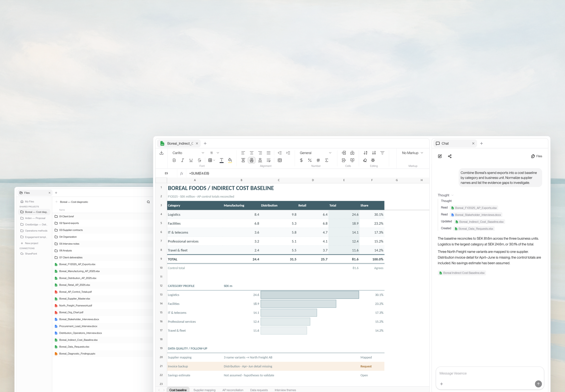This screenshot has height=392, width=565.
Task: Click the yellow fill color swatch
Action: click(x=230, y=160)
